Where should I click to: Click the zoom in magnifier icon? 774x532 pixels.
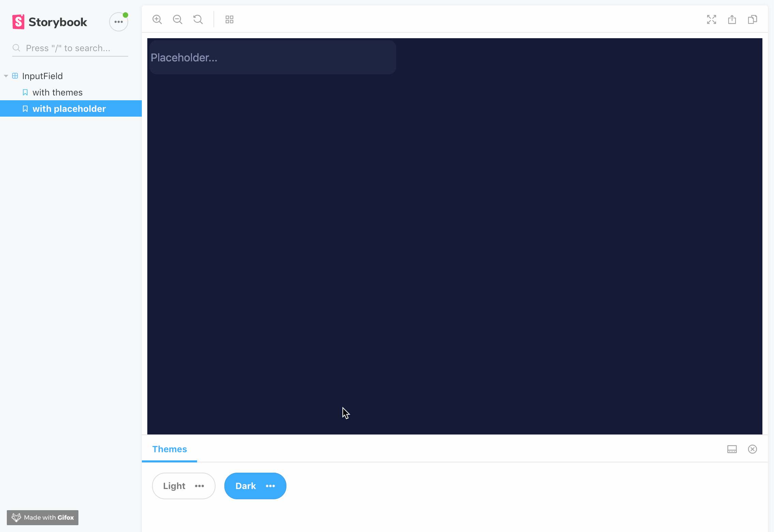click(x=157, y=19)
